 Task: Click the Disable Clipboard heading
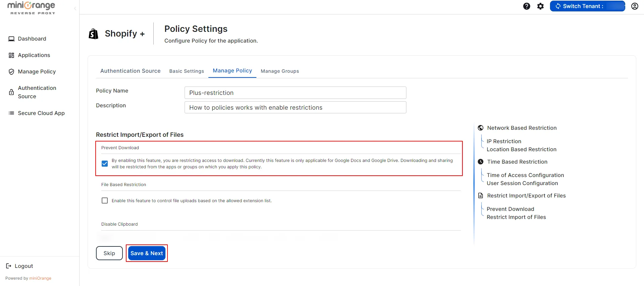[x=119, y=224]
